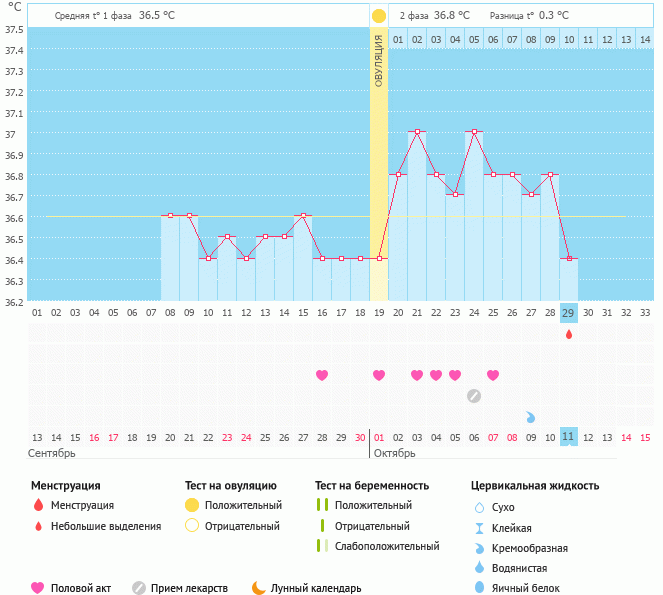663x595 pixels.
Task: Click the Сухо empty droplet icon
Action: pyautogui.click(x=479, y=507)
